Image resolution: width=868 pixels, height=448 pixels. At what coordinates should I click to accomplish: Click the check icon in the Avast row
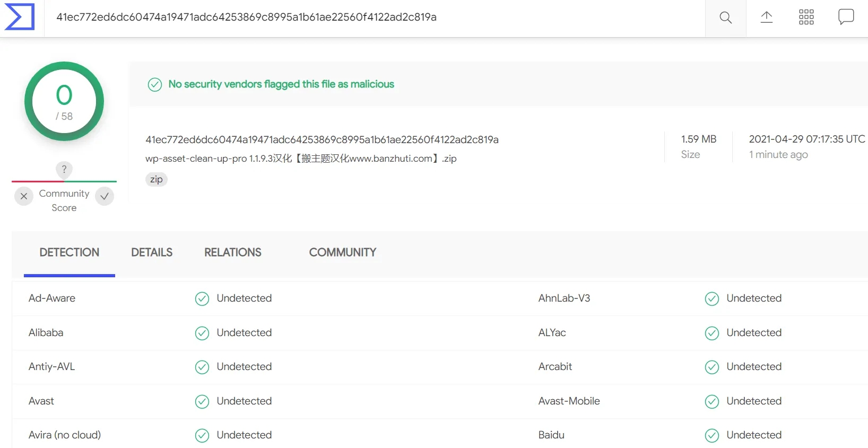point(202,401)
